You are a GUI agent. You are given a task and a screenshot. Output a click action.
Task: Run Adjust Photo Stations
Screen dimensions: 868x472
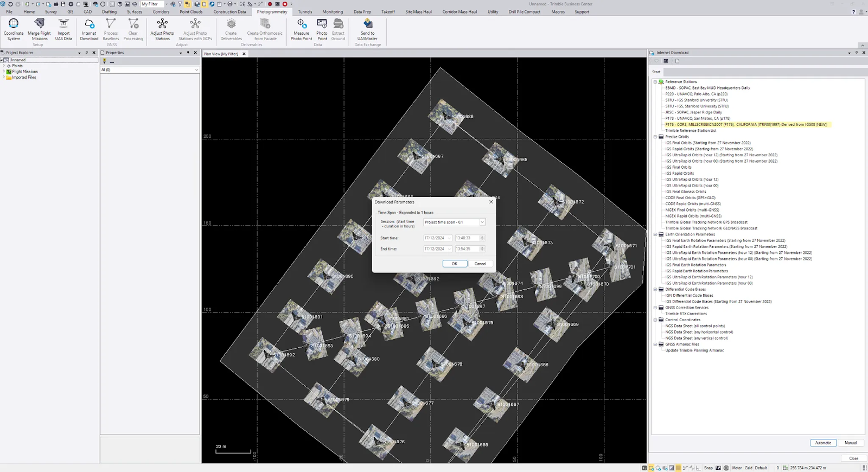tap(162, 29)
